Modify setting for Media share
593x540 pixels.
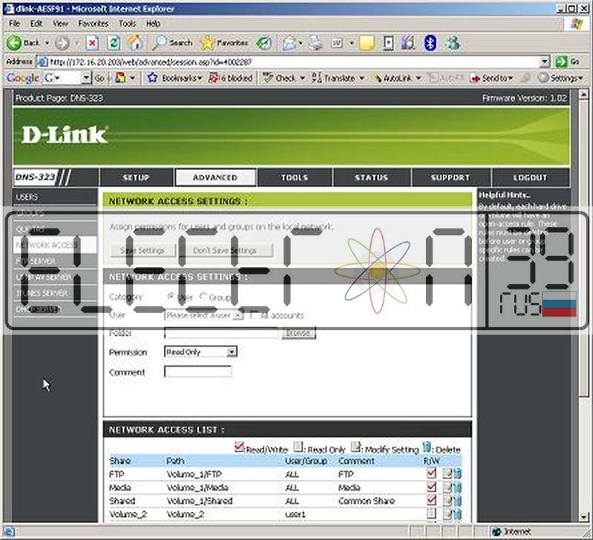click(447, 487)
